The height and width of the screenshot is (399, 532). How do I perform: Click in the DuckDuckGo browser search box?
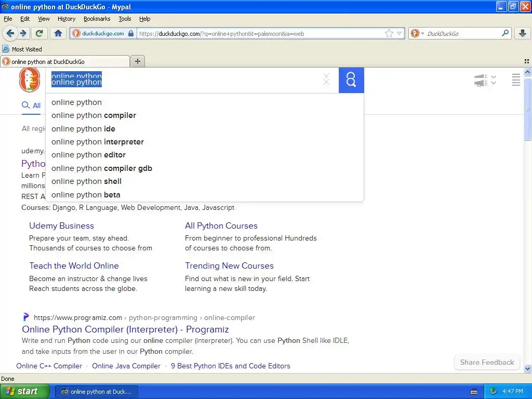tap(463, 33)
